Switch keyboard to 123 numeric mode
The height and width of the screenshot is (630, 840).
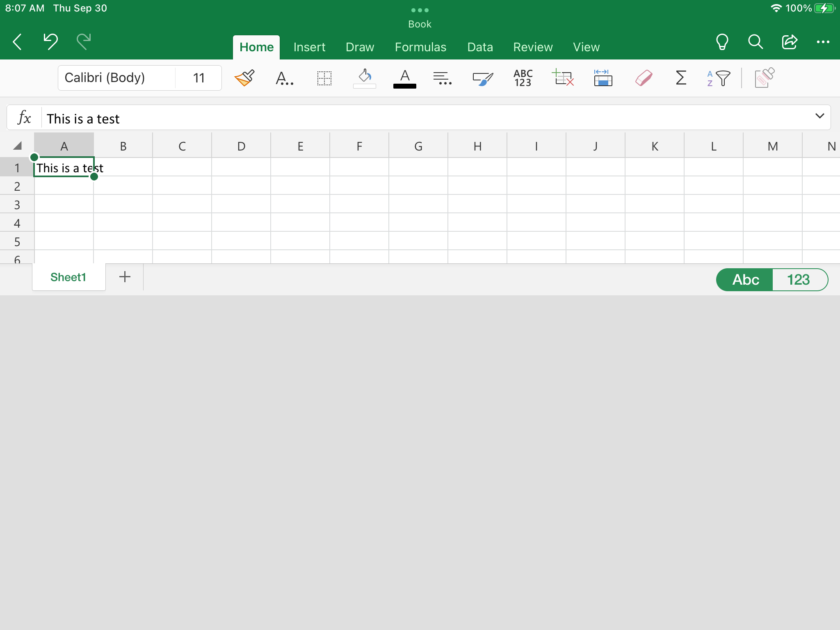click(798, 280)
